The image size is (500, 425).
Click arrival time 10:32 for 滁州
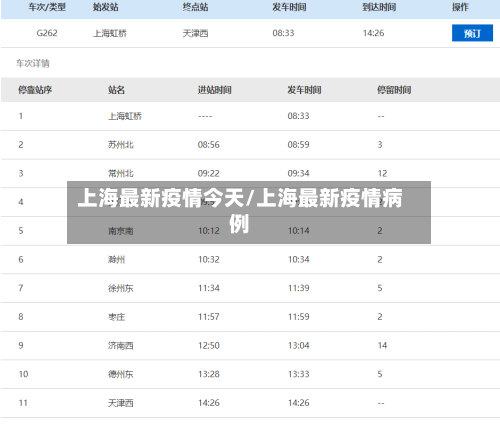click(x=209, y=259)
